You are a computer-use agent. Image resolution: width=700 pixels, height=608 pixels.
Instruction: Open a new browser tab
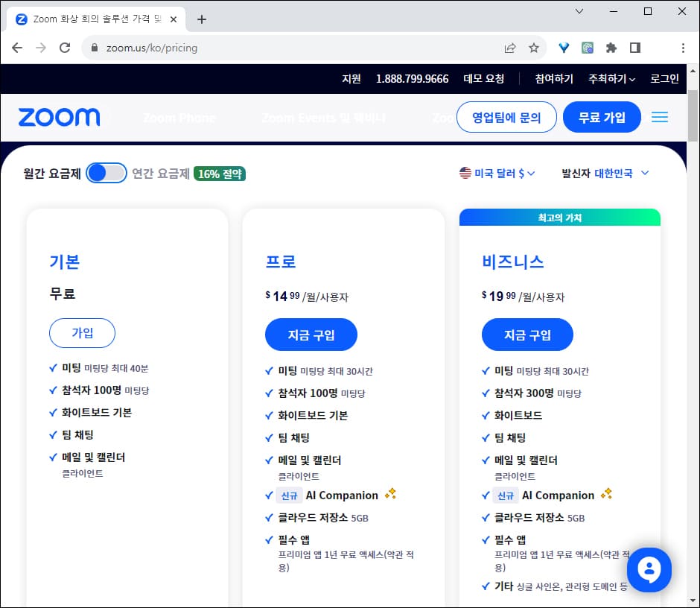(201, 19)
